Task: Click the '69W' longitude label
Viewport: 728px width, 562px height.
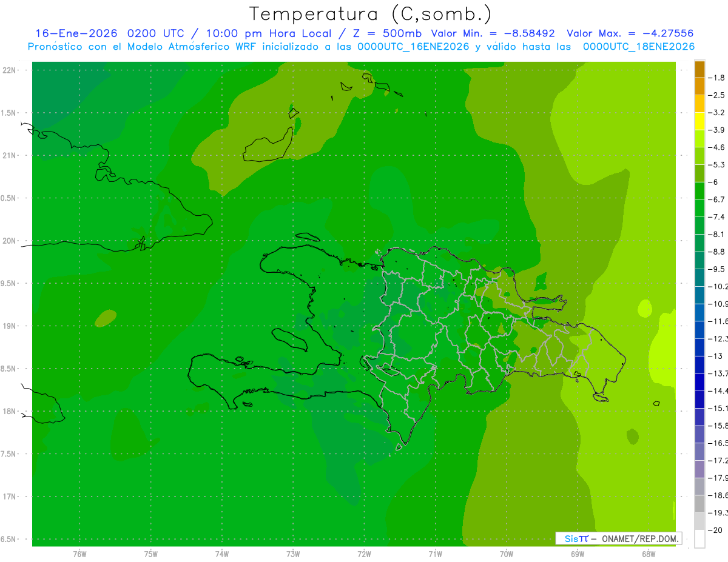Action: click(578, 554)
